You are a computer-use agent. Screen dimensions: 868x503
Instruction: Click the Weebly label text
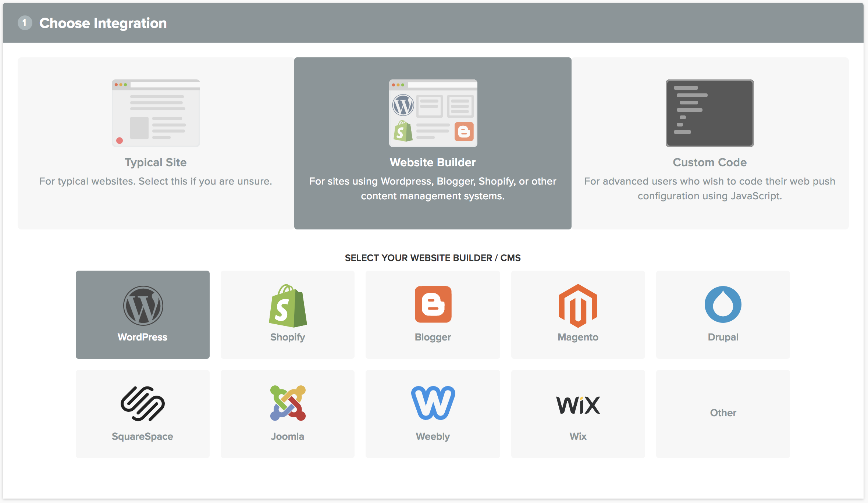click(433, 436)
